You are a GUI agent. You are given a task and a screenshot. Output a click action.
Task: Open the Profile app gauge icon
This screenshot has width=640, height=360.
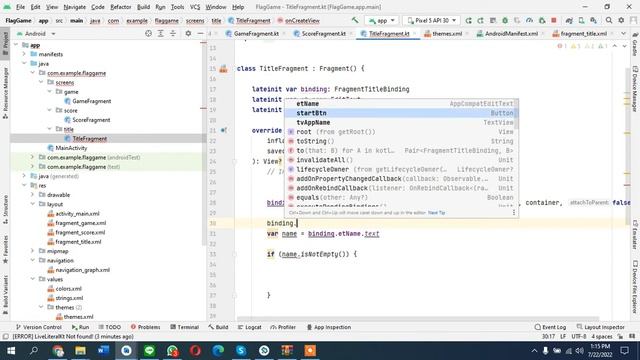529,20
